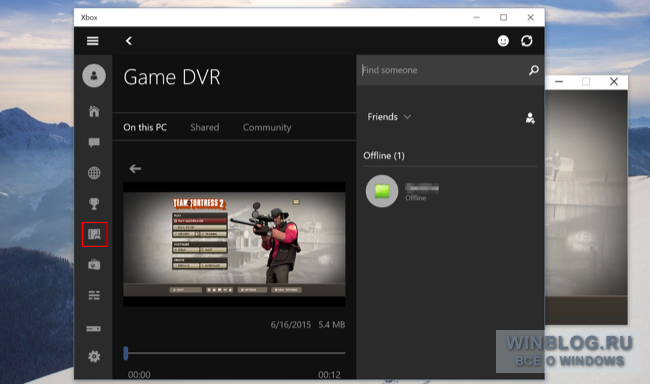Click the 00:12 duration label

point(329,374)
